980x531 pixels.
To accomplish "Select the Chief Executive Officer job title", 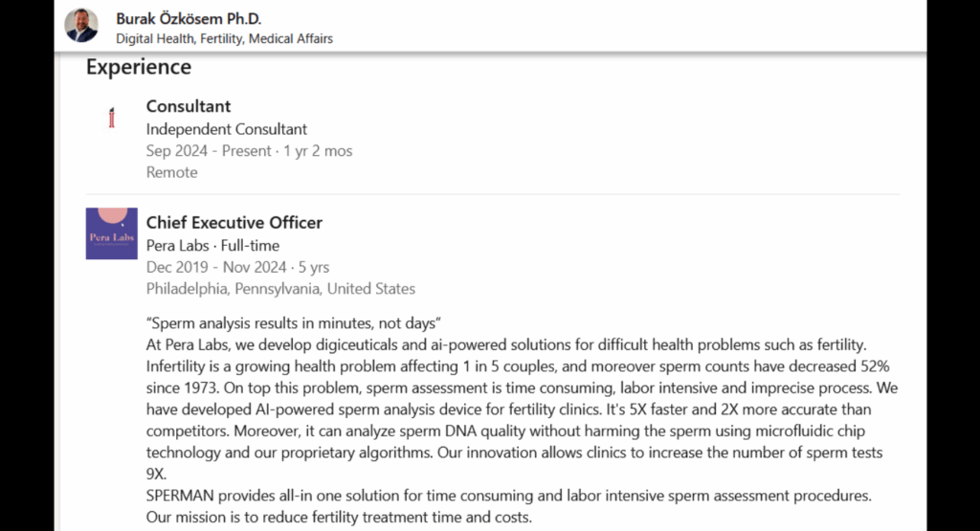I will 234,223.
